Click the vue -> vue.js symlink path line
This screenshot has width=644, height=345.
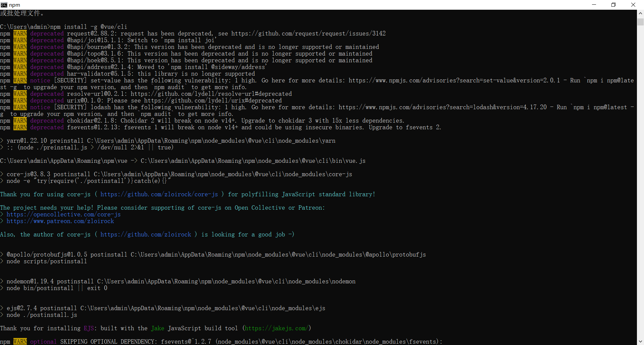pyautogui.click(x=183, y=161)
